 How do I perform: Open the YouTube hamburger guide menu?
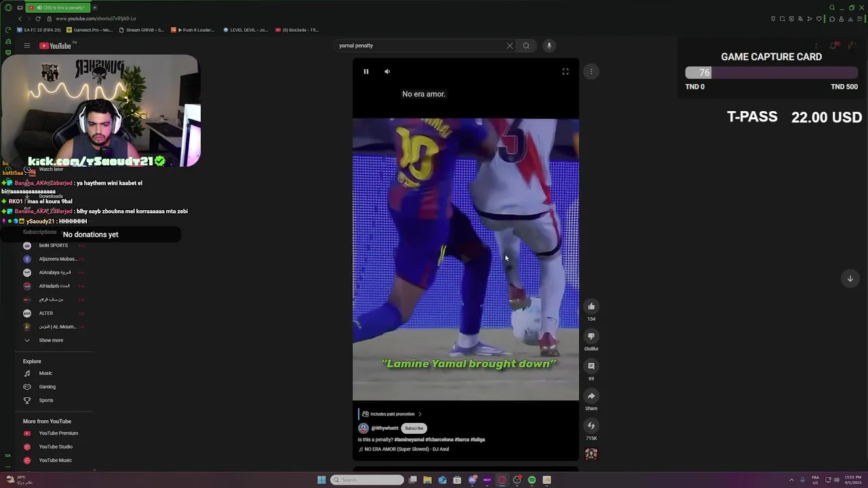pos(27,45)
